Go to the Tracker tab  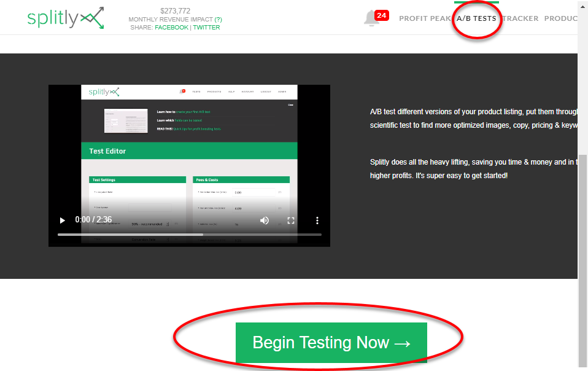click(520, 18)
